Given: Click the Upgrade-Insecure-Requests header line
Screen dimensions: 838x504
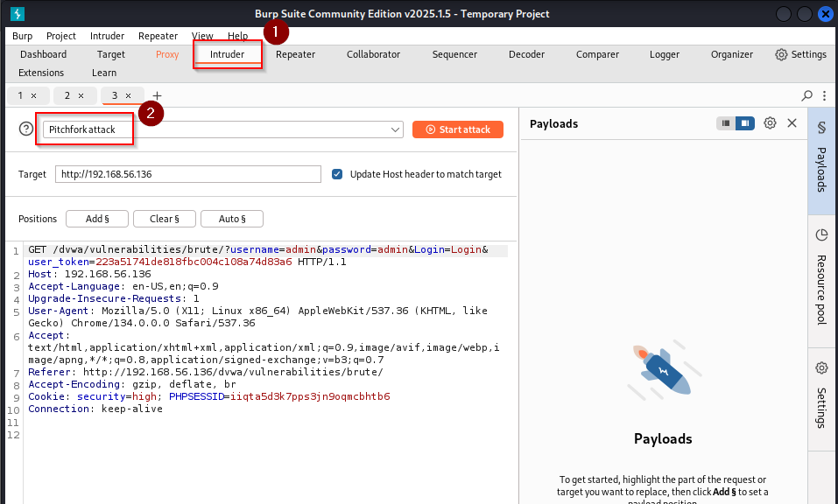Looking at the screenshot, I should point(113,298).
